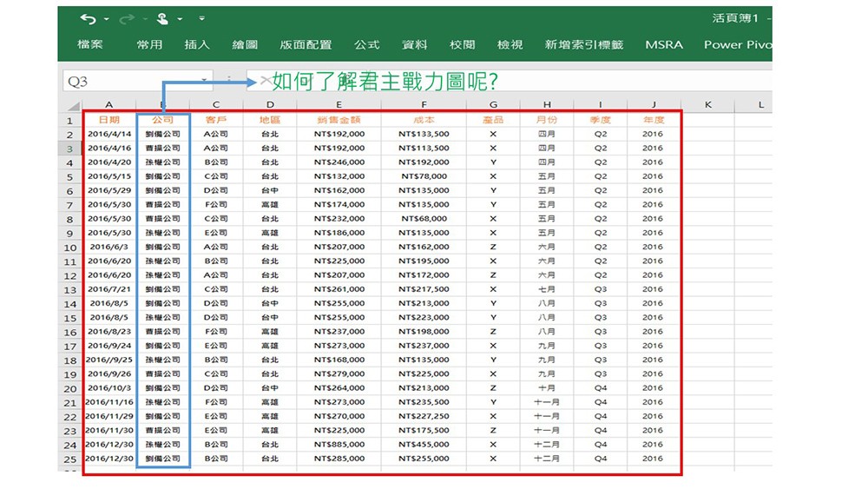The image size is (868, 489).
Task: Switch to the 新增索引標籤 tab
Action: tap(584, 44)
